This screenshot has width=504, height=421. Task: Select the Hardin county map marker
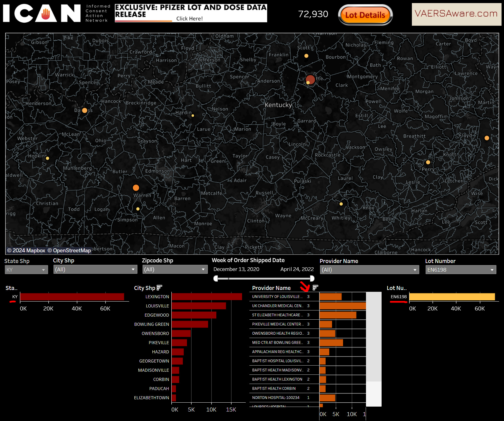(x=193, y=116)
